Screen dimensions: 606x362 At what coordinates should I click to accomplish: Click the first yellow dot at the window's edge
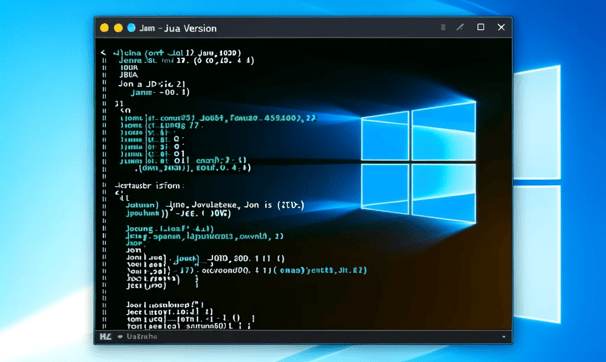(x=104, y=28)
